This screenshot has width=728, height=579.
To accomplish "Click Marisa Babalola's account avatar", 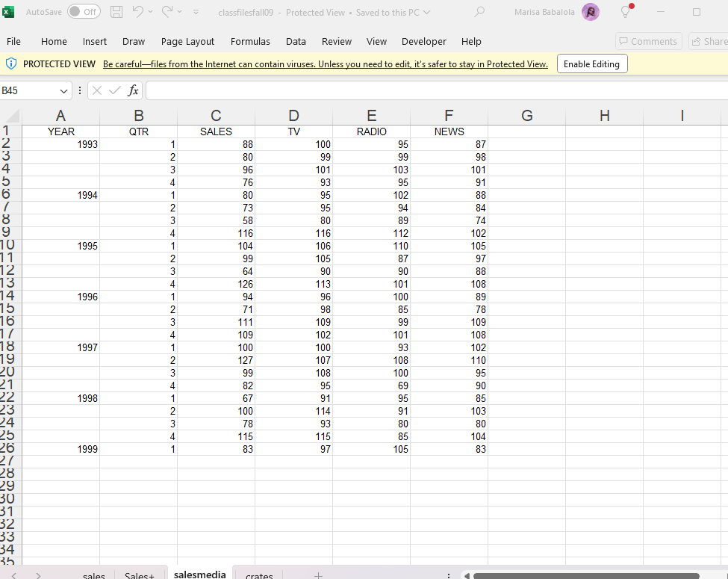I will point(590,12).
